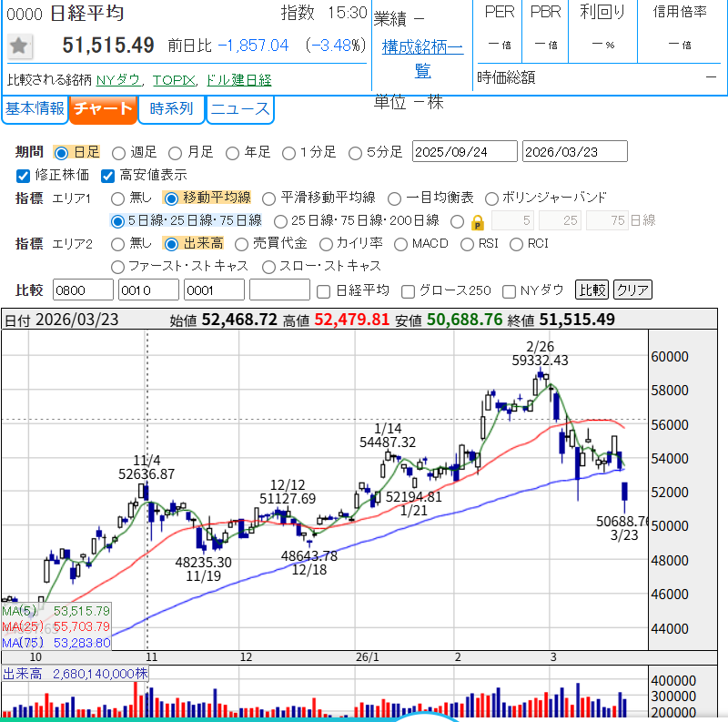The image size is (728, 722).
Task: Choose ボリンジャーバンド indicator
Action: point(491,198)
